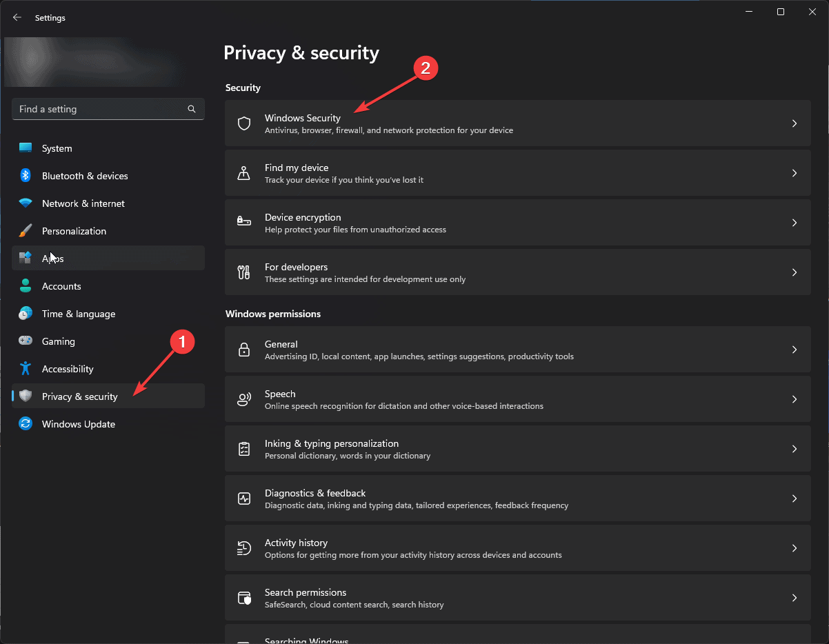The image size is (829, 644).
Task: Click the back arrow button
Action: (17, 17)
